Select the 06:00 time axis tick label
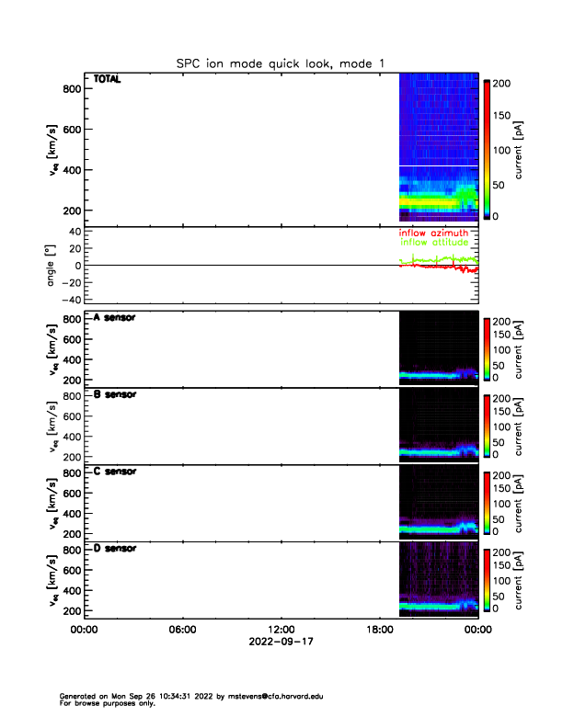This screenshot has width=563, height=728. click(x=182, y=630)
